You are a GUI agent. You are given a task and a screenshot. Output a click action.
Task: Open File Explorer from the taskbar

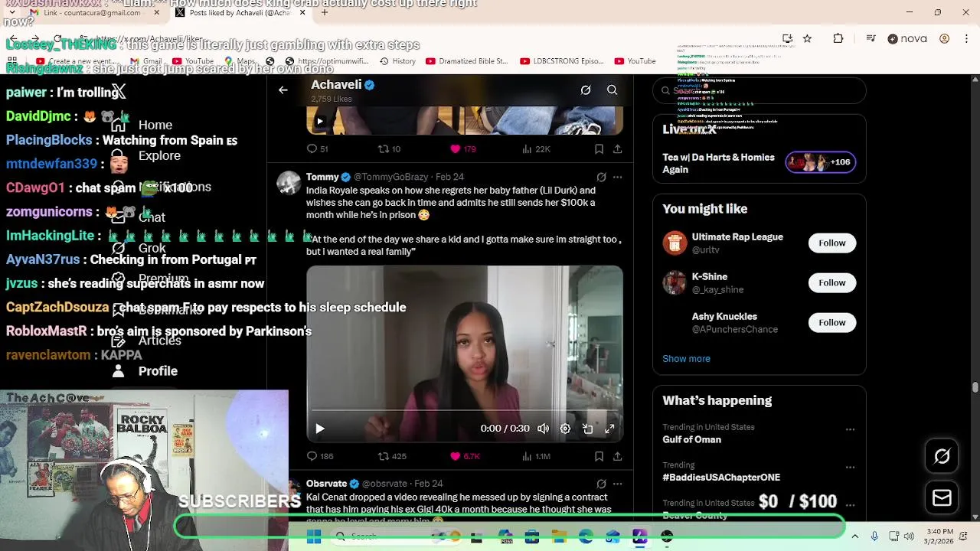click(559, 537)
